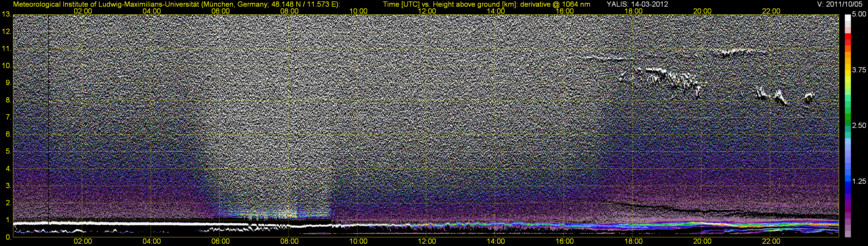Click the 5.00 colorbar value label

click(x=859, y=14)
